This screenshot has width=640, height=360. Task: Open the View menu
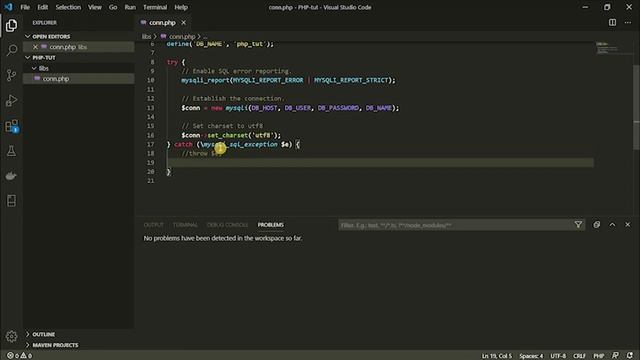(95, 7)
